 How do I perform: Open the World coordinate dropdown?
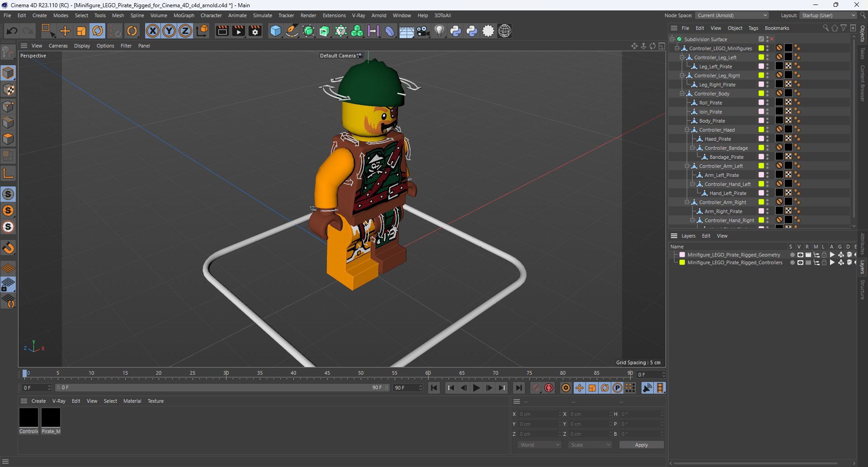[540, 445]
